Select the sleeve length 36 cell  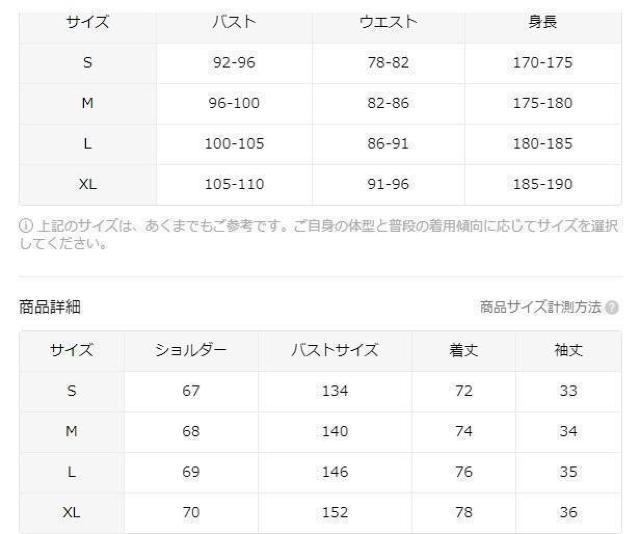click(x=568, y=512)
